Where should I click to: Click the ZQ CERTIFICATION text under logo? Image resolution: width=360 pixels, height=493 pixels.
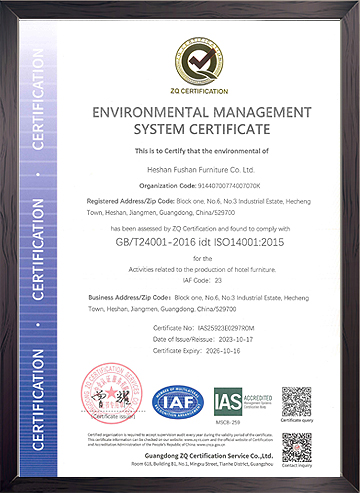[199, 91]
